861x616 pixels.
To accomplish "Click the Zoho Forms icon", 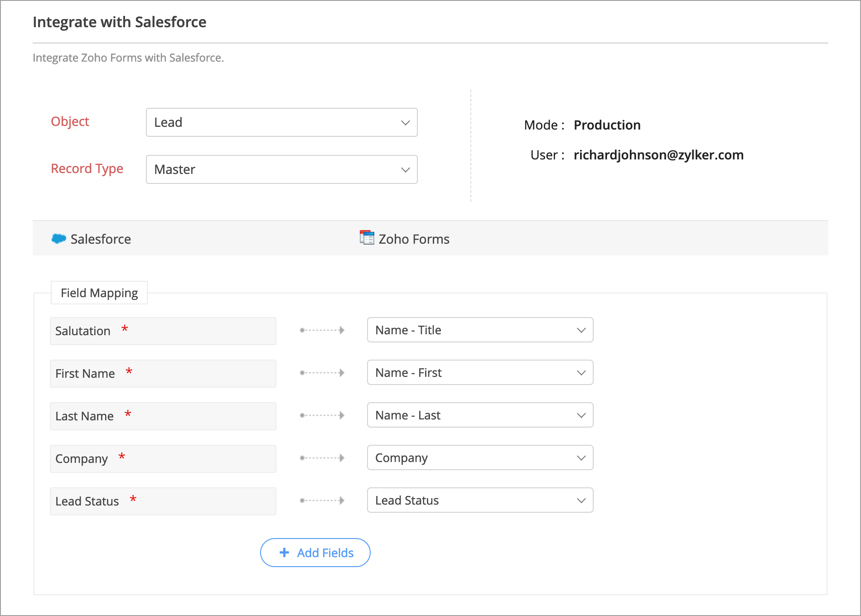I will [367, 237].
